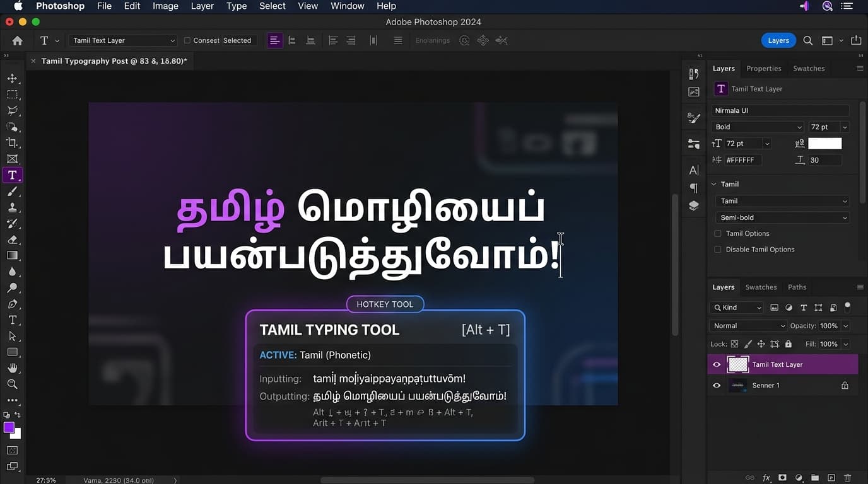Select the Pen tool
This screenshot has height=484, width=868.
[x=12, y=304]
